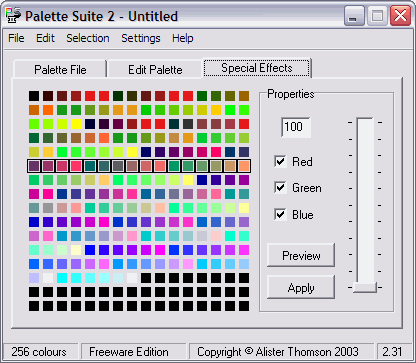Select the first purple swatch in highlighted row
Image resolution: width=416 pixels, height=363 pixels.
coord(34,166)
